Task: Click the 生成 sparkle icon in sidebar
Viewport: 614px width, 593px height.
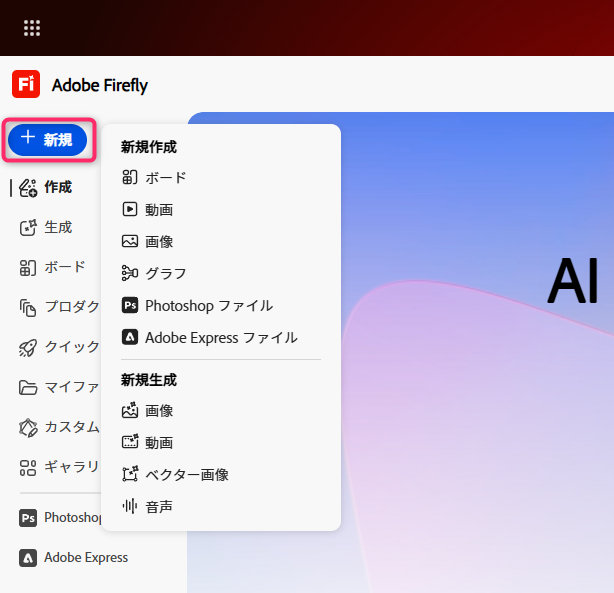Action: point(28,227)
